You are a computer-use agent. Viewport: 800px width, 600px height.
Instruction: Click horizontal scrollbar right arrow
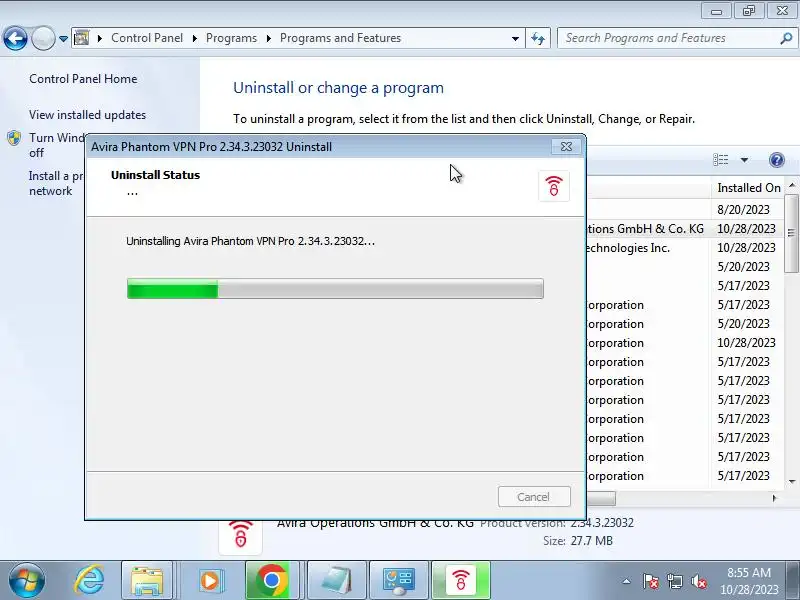point(774,498)
